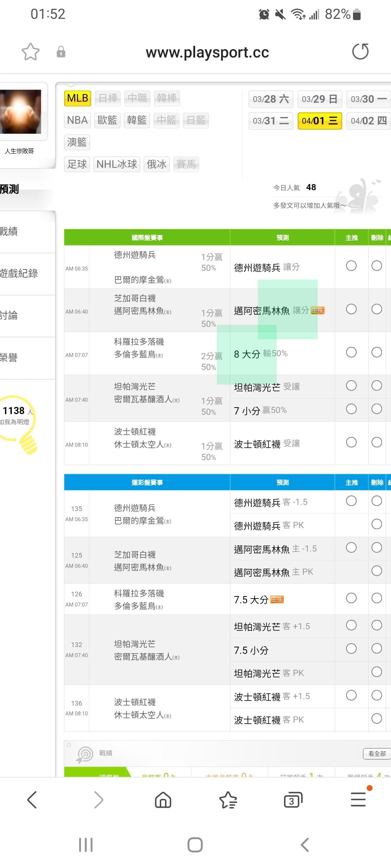Open the 遊戲紀錄 sidebar link
Screen dimensions: 391x868
(20, 273)
